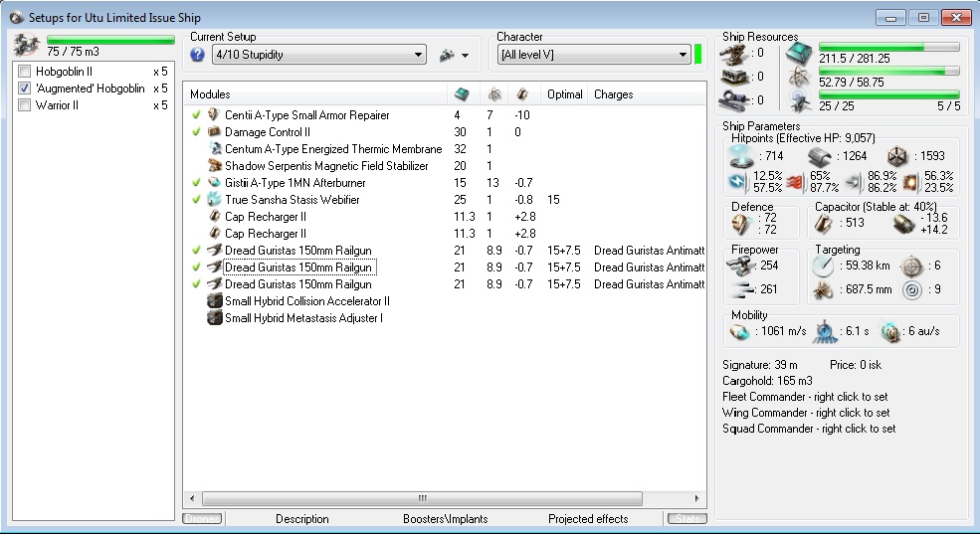Click the Magnetic Field Stabilizer icon
980x534 pixels.
tap(214, 165)
